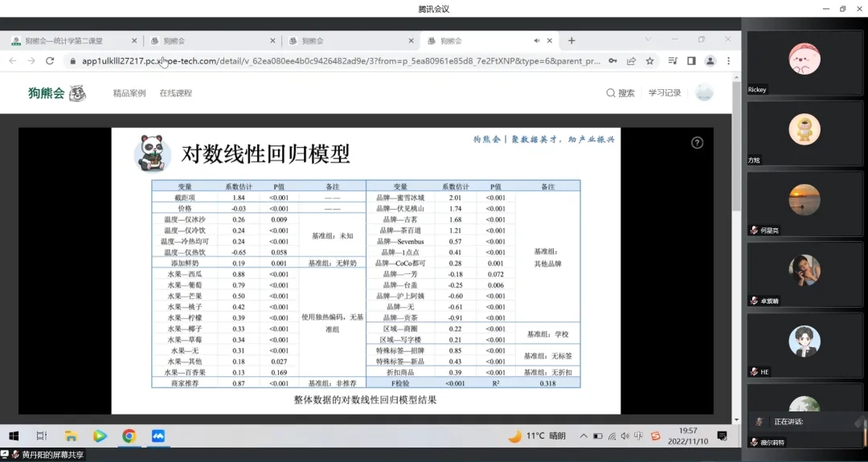Image resolution: width=868 pixels, height=462 pixels.
Task: Open Tencent Meeting from the taskbar
Action: tap(158, 436)
